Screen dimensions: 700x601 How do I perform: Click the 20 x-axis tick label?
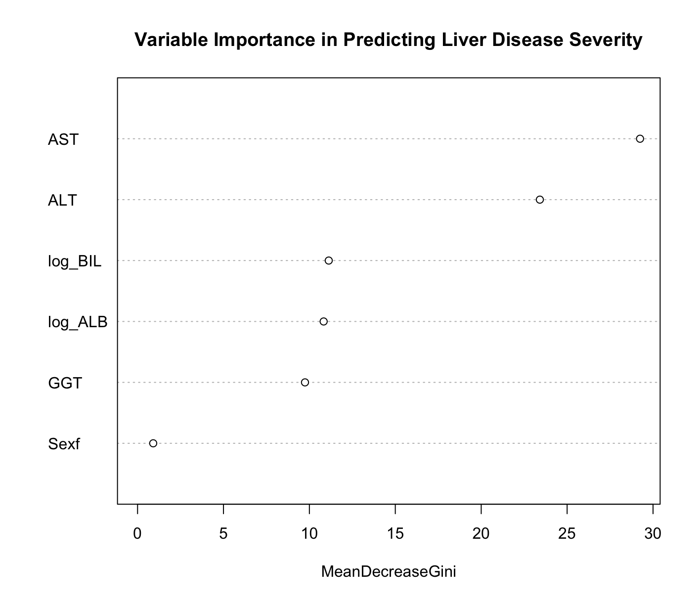coord(481,534)
